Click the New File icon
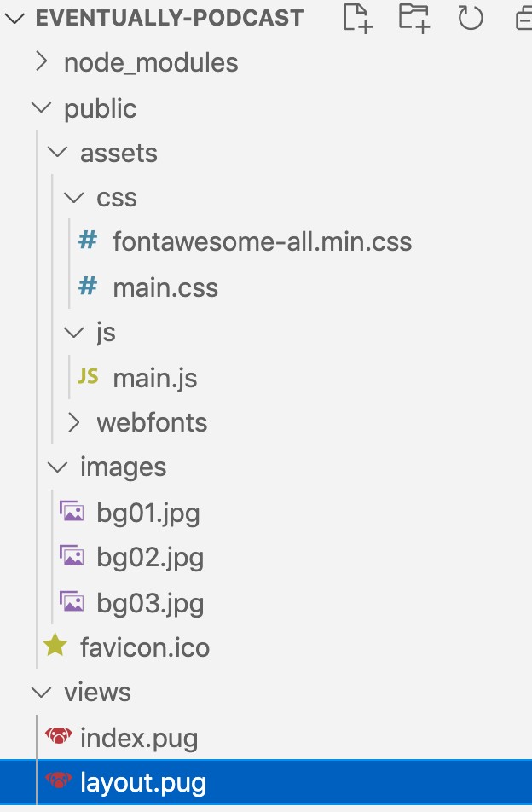This screenshot has height=812, width=532. (x=357, y=17)
